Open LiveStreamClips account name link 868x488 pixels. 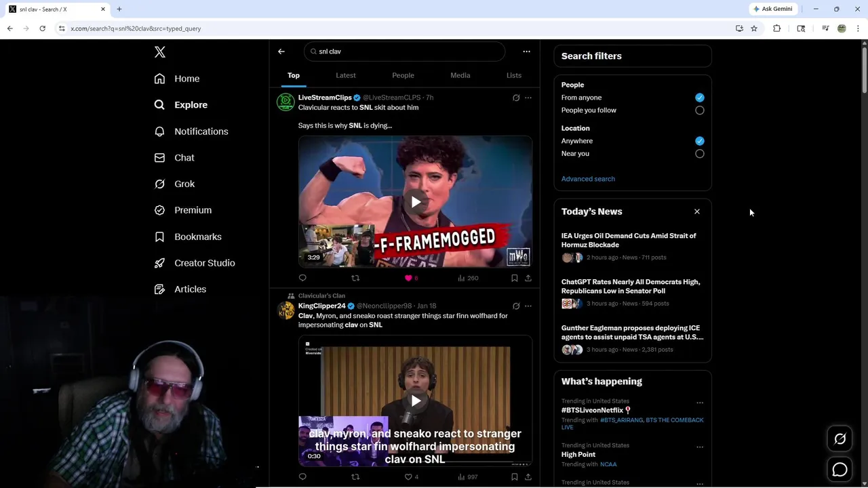[325, 98]
